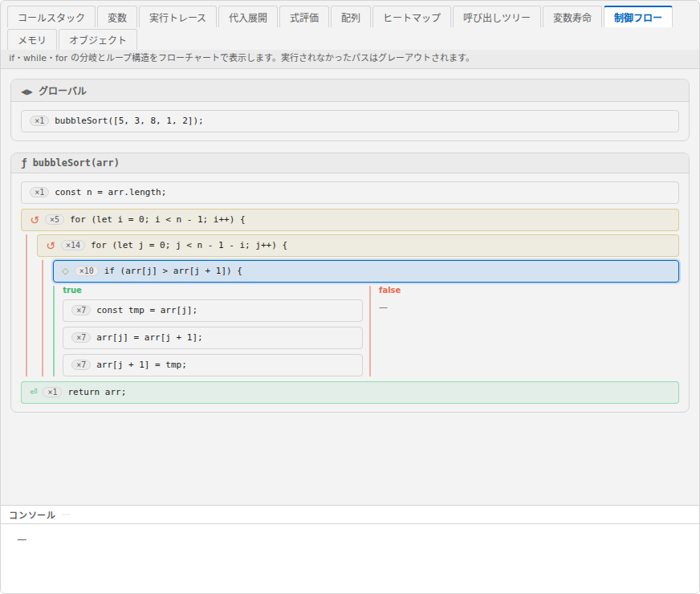
Task: Click the loop icon on the inner j loop
Action: [x=51, y=246]
